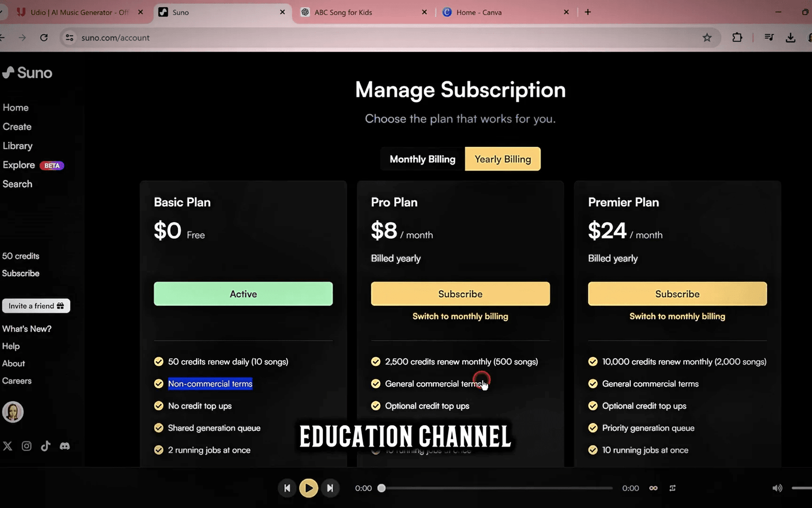Screen dimensions: 812x508
Task: Click '10 running jobs at once' Premier text
Action: point(645,450)
